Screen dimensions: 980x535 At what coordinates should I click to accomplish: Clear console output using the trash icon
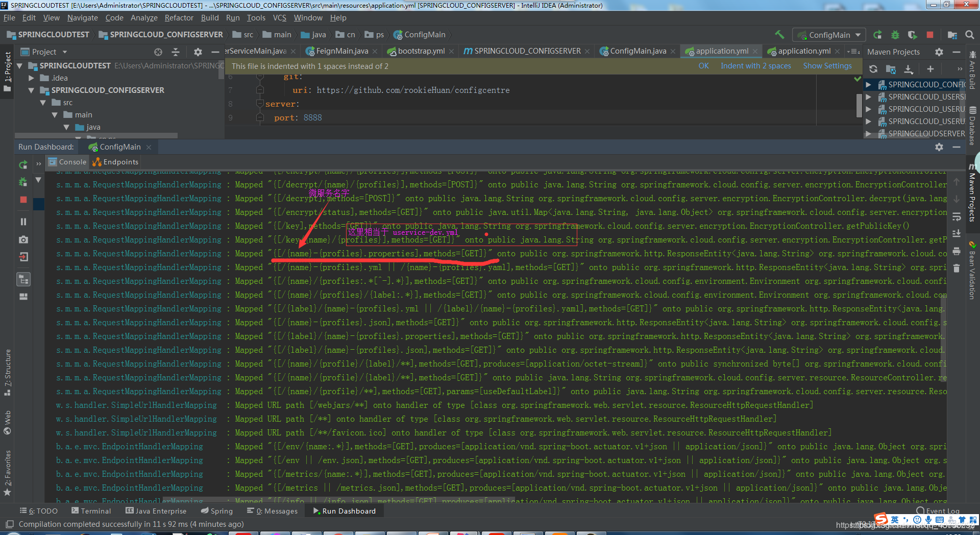tap(957, 269)
